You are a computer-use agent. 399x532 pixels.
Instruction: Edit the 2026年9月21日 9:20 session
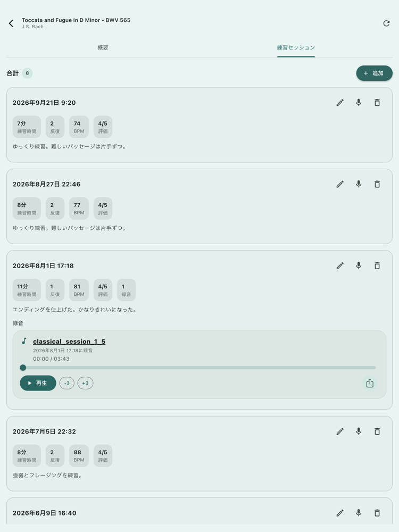[x=340, y=103]
